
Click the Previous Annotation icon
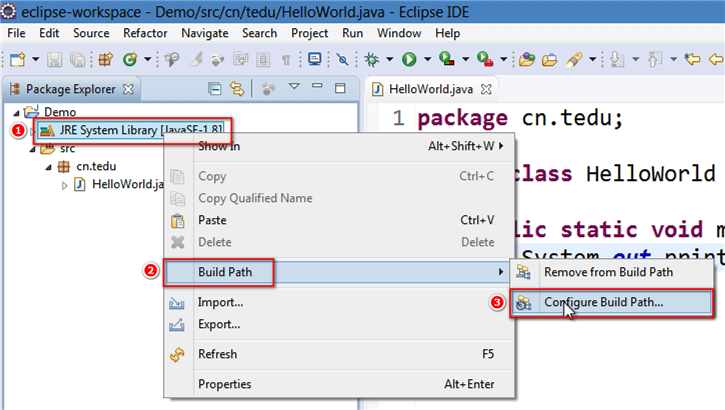click(655, 59)
